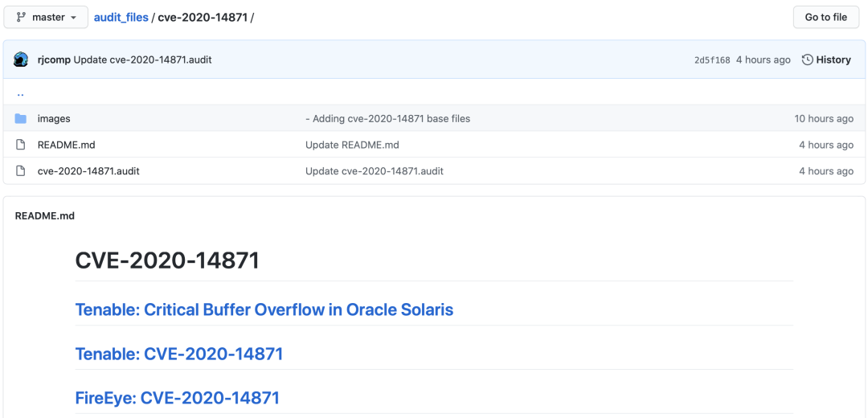Open commit Adding cve-2020-14871 base files

coord(388,118)
